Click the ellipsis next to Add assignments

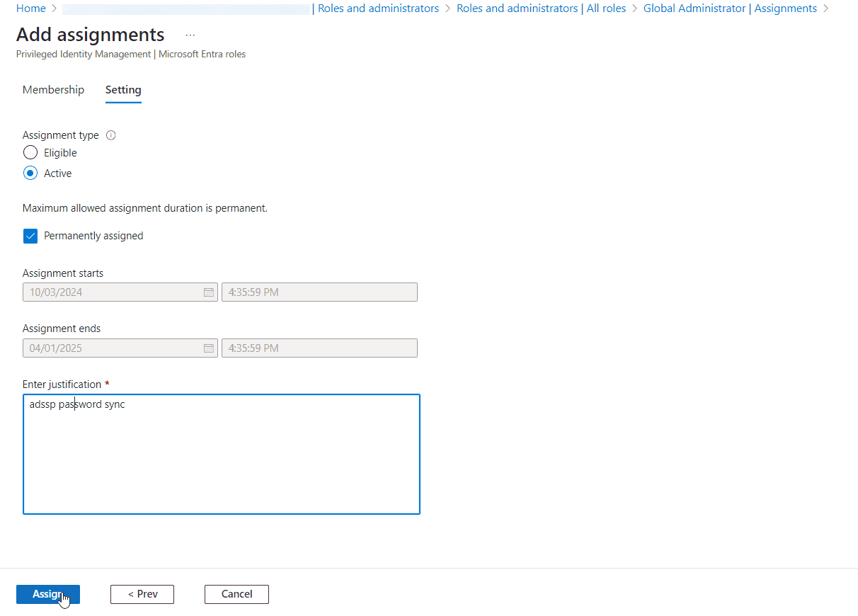point(189,35)
